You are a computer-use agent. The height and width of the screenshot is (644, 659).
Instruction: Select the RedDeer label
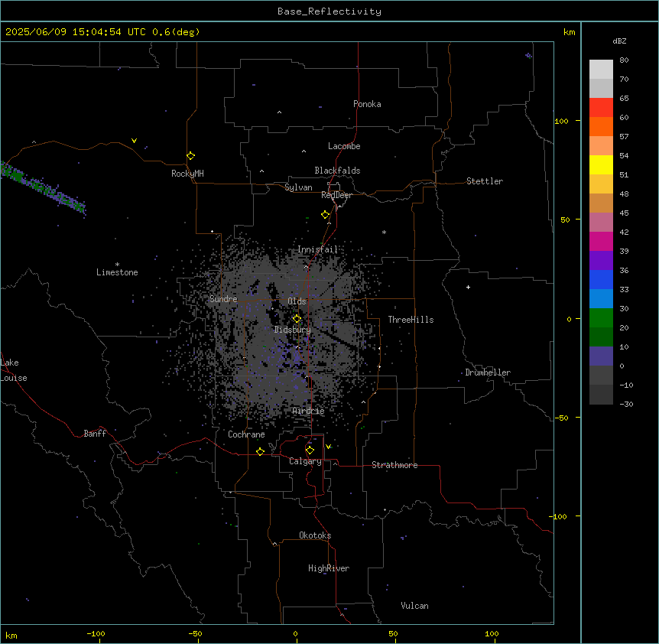336,195
